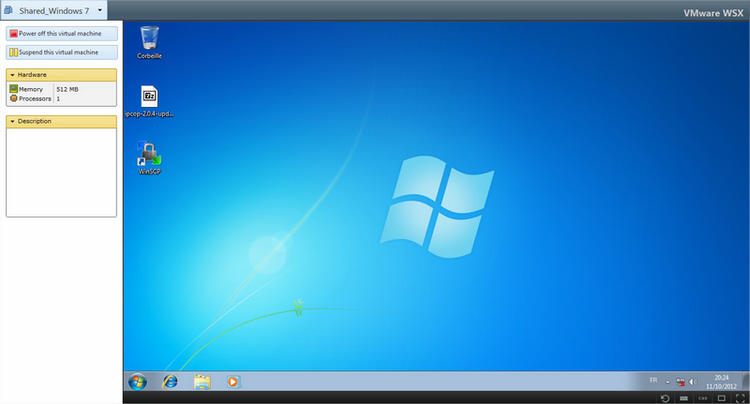Send Ctrl+Alt+Del via console toolbar icon
The width and height of the screenshot is (750, 404).
(x=703, y=398)
